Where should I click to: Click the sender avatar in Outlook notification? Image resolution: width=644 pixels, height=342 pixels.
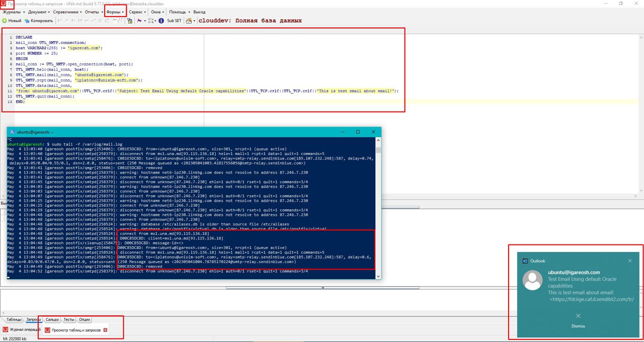pyautogui.click(x=533, y=281)
